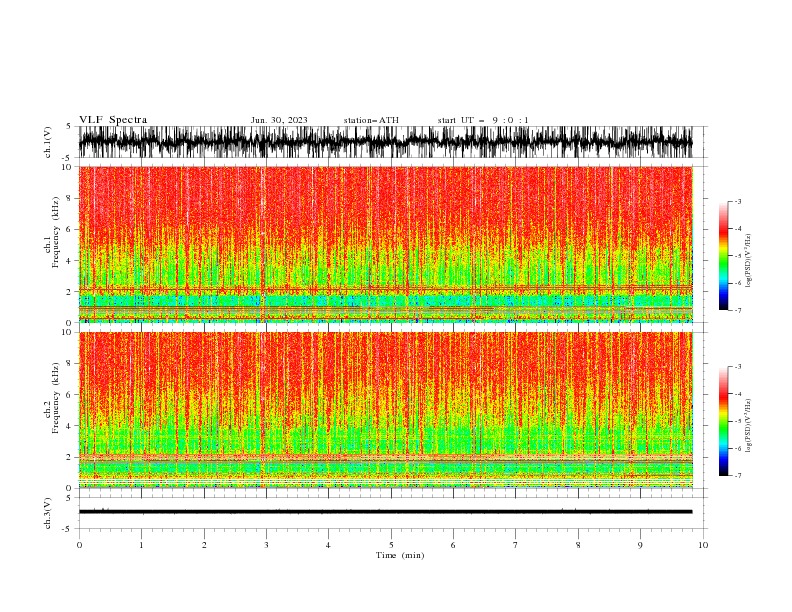Image resolution: width=792 pixels, height=612 pixels.
Task: Click time axis tick label "7"
Action: [516, 545]
